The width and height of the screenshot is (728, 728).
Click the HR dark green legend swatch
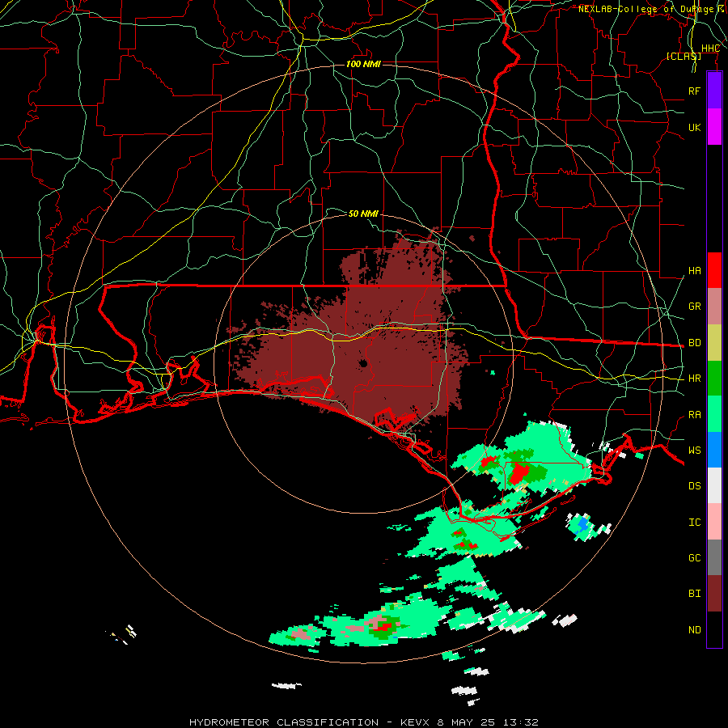714,379
